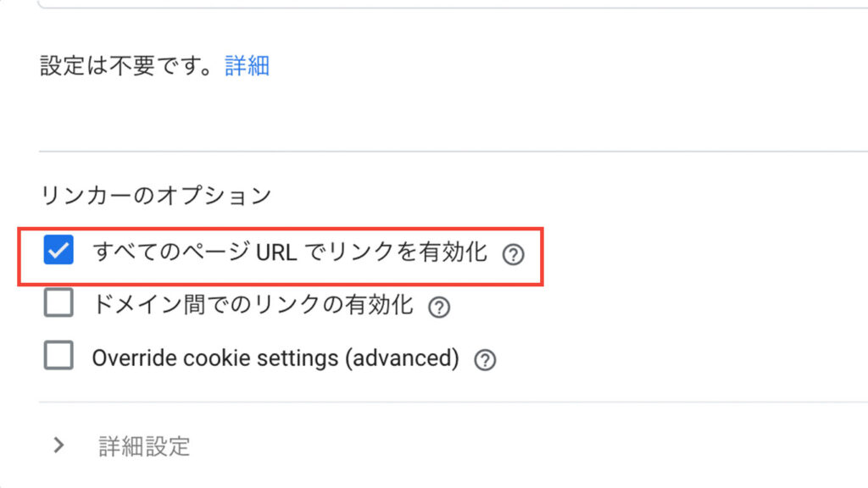Click the arrow icon left of 詳細設定

58,445
